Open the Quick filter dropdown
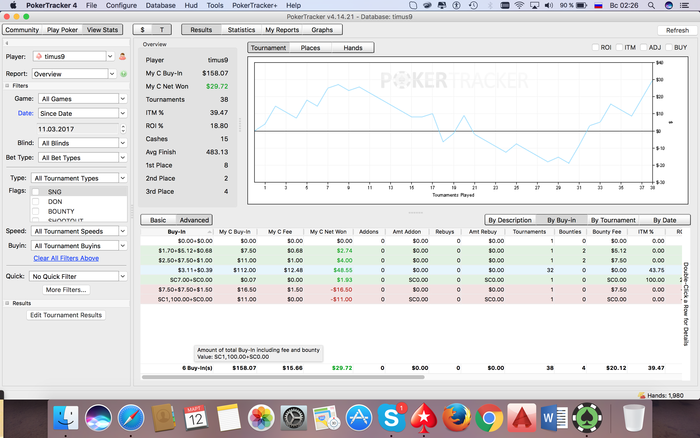 (x=78, y=276)
